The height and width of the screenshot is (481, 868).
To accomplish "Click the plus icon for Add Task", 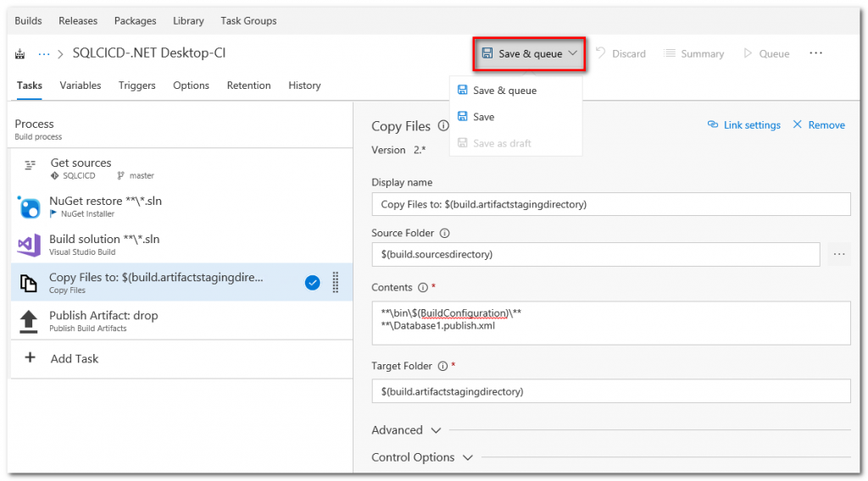I will (30, 358).
